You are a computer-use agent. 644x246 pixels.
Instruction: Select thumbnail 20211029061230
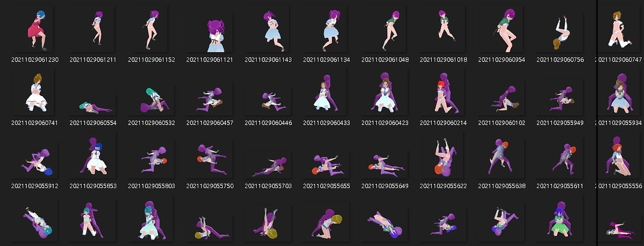35,29
